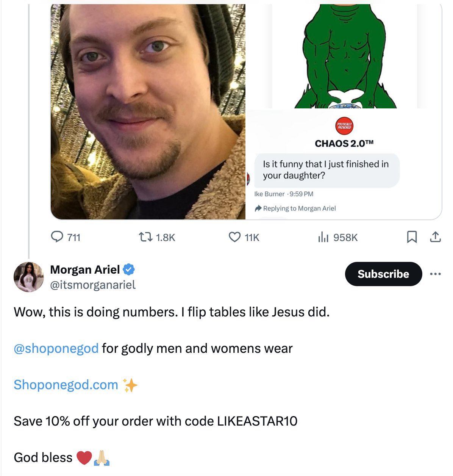Viewport: 453px width, 476px height.
Task: Click the reply comment bubble icon
Action: point(57,237)
